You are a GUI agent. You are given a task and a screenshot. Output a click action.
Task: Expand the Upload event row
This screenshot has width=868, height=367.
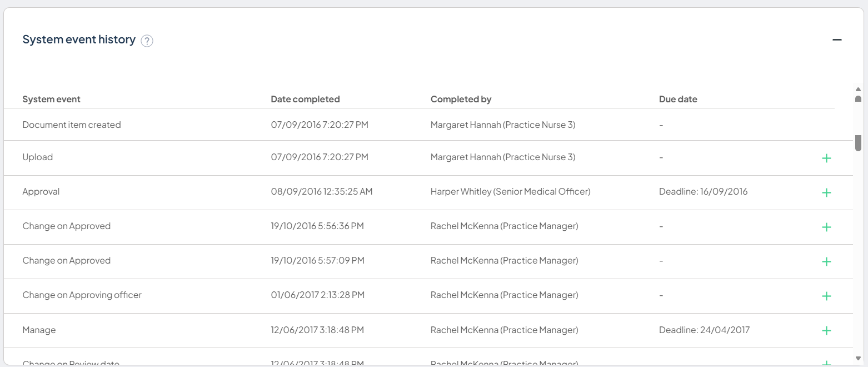coord(826,158)
